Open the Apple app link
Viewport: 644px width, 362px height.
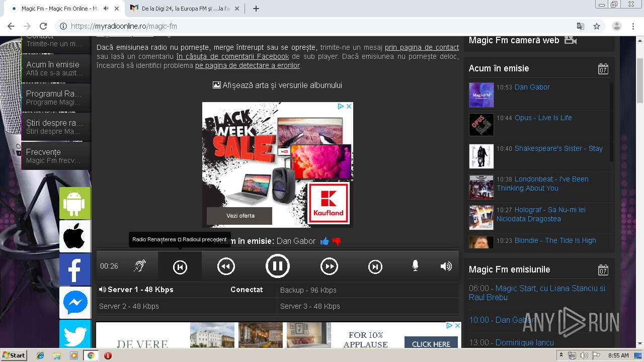pos(75,236)
